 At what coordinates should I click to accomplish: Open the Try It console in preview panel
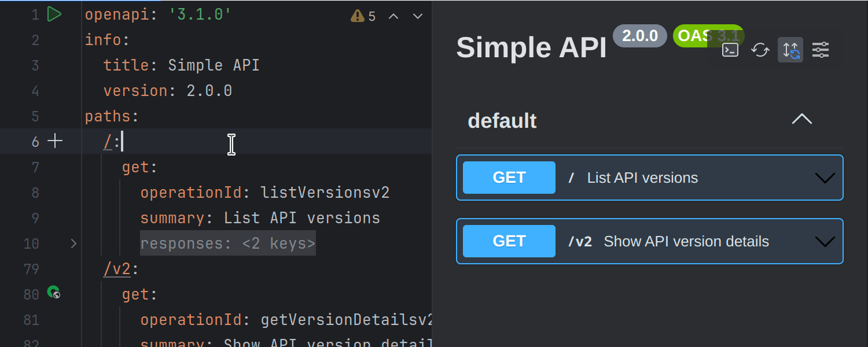point(730,50)
